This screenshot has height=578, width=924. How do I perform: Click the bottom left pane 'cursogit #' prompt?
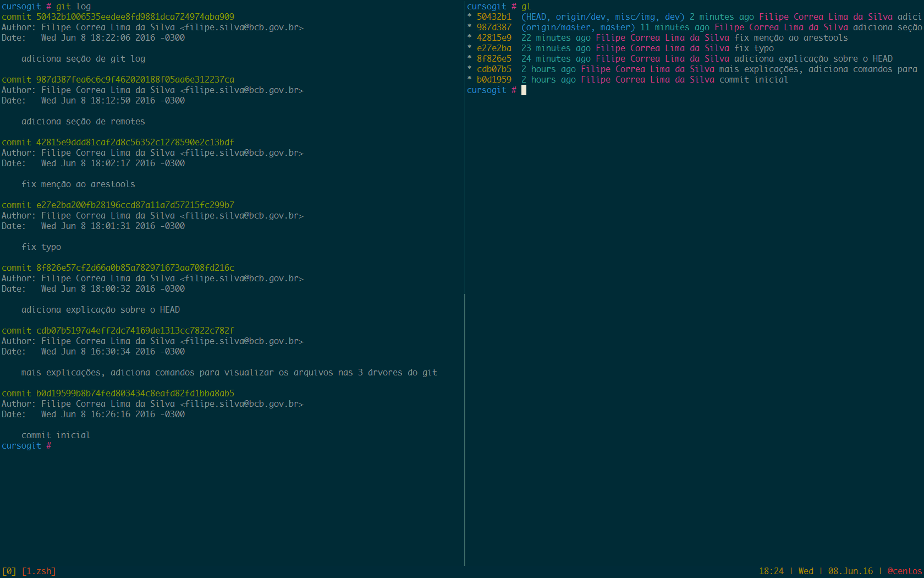[x=26, y=446]
